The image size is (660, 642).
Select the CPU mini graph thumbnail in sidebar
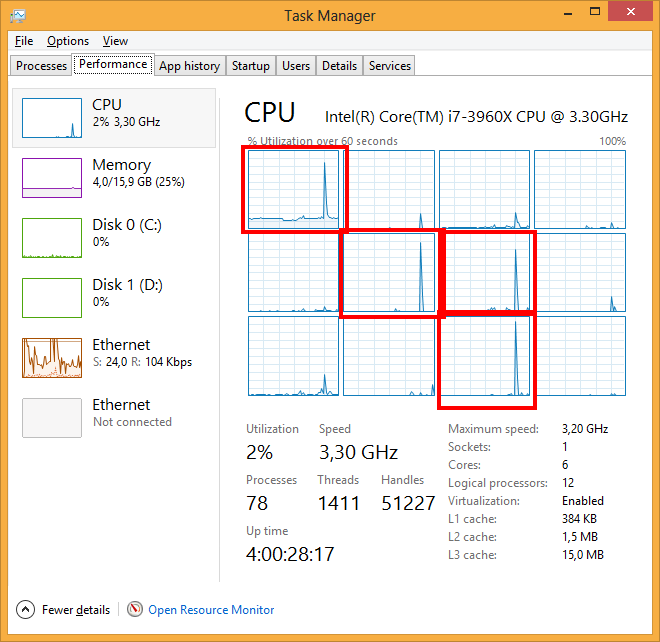click(52, 118)
